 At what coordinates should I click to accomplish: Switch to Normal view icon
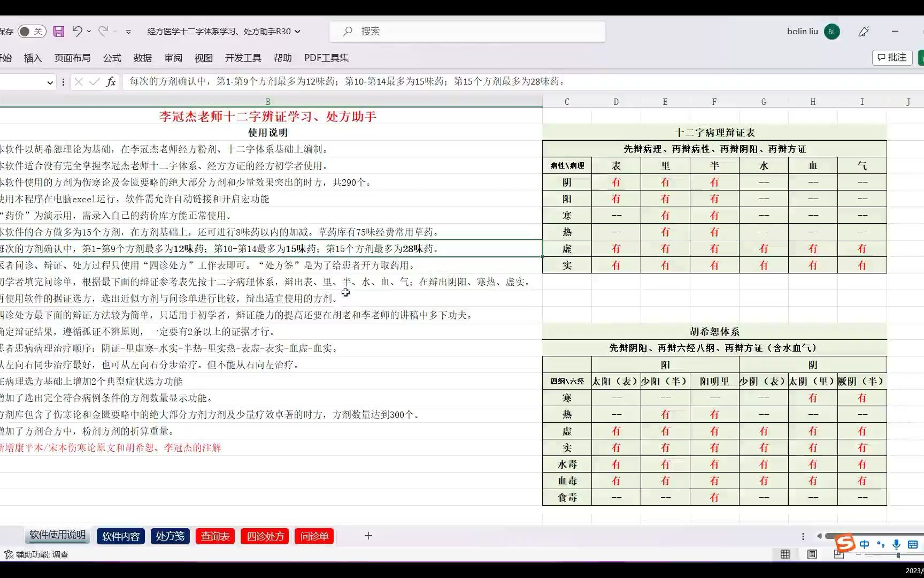point(785,554)
